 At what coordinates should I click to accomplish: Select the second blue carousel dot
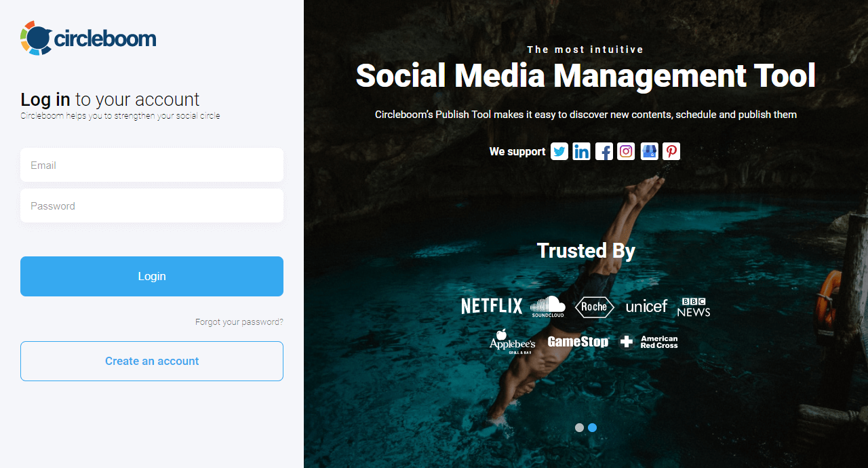click(592, 427)
